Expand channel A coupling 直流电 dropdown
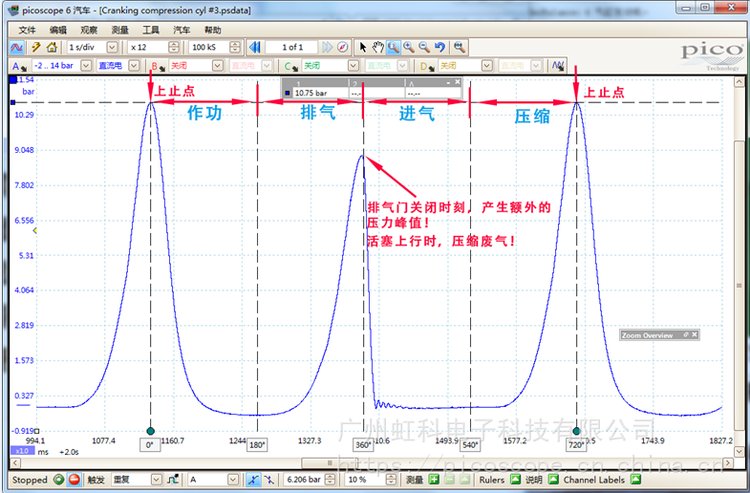The width and height of the screenshot is (750, 493). tap(136, 65)
